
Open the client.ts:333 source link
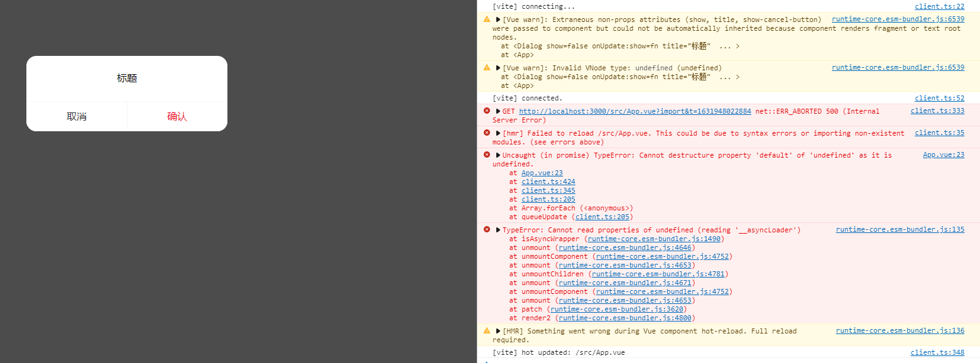coord(937,111)
